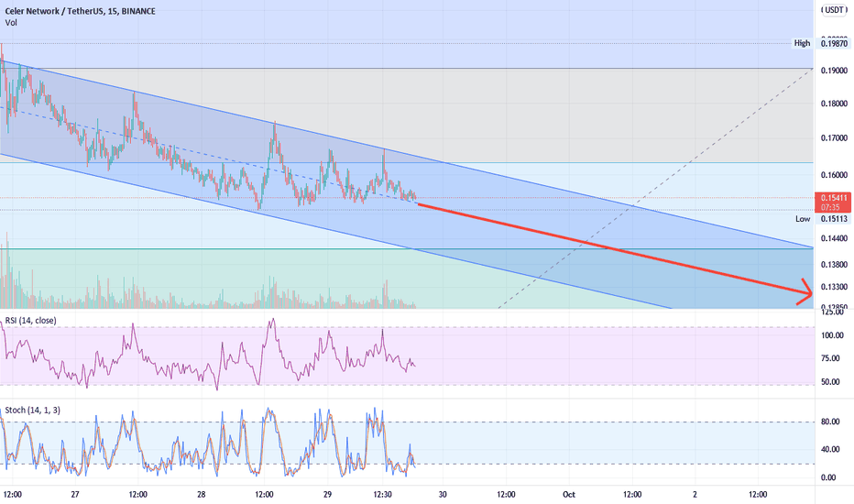
Task: Select the 0.19870 high price value
Action: (834, 44)
